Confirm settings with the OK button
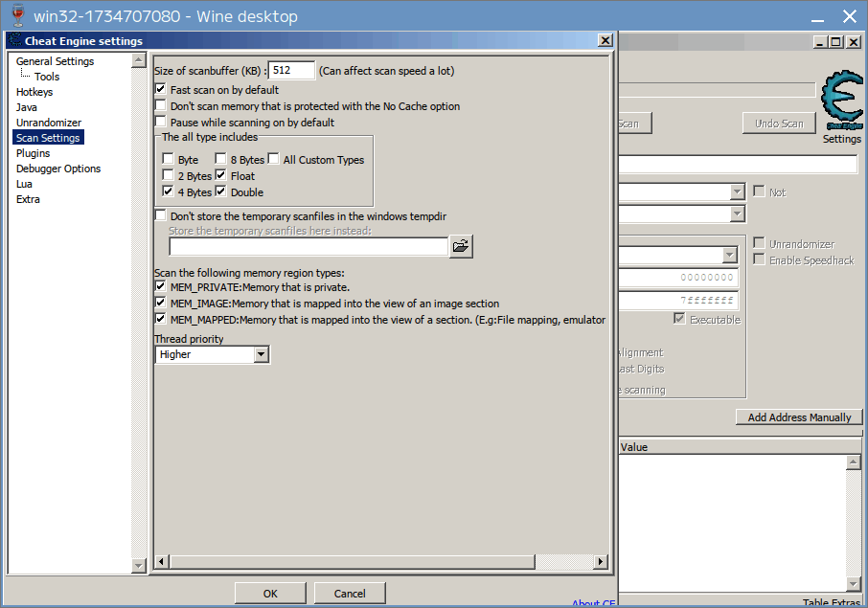The image size is (868, 608). click(x=270, y=593)
